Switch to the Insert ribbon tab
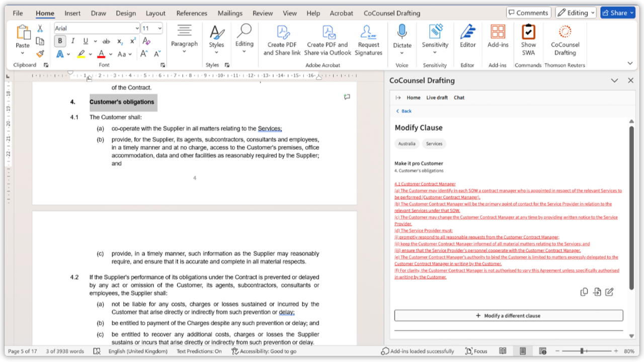 (x=72, y=13)
